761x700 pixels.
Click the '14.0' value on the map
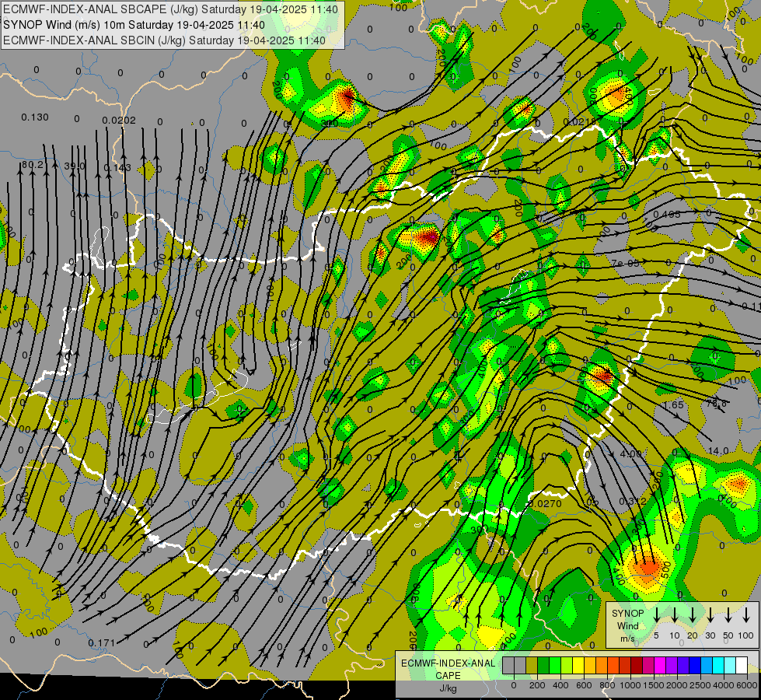(719, 451)
